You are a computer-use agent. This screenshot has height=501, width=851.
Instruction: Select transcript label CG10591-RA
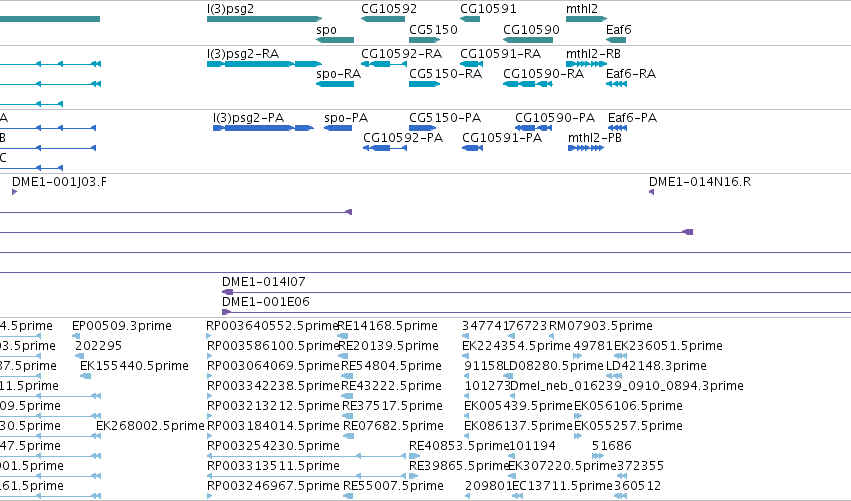pyautogui.click(x=500, y=54)
